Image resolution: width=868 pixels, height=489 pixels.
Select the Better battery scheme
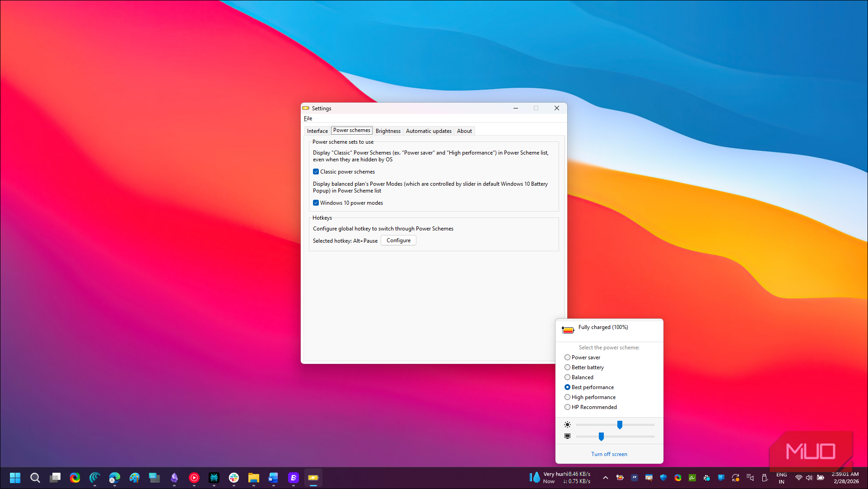(584, 367)
